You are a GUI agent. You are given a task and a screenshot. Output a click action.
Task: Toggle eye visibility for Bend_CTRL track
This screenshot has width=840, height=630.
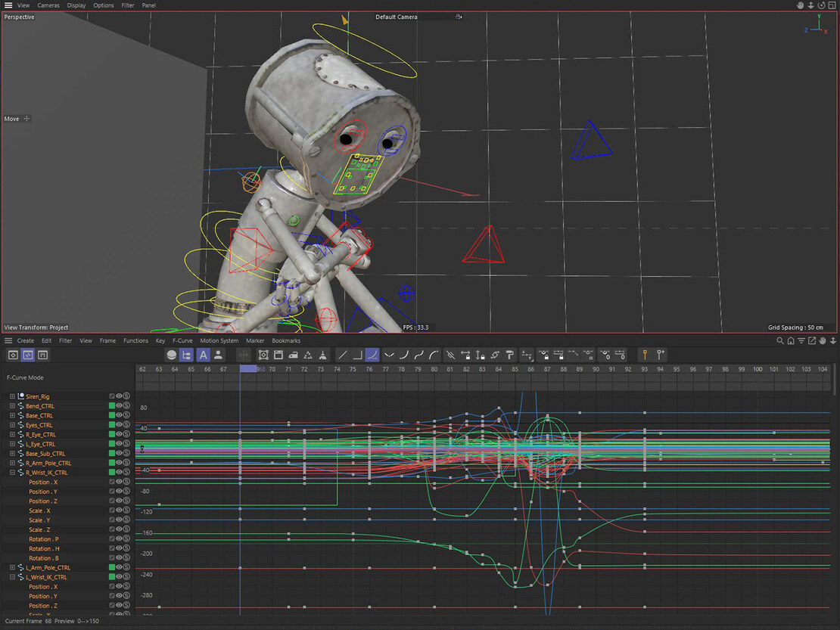[x=120, y=406]
